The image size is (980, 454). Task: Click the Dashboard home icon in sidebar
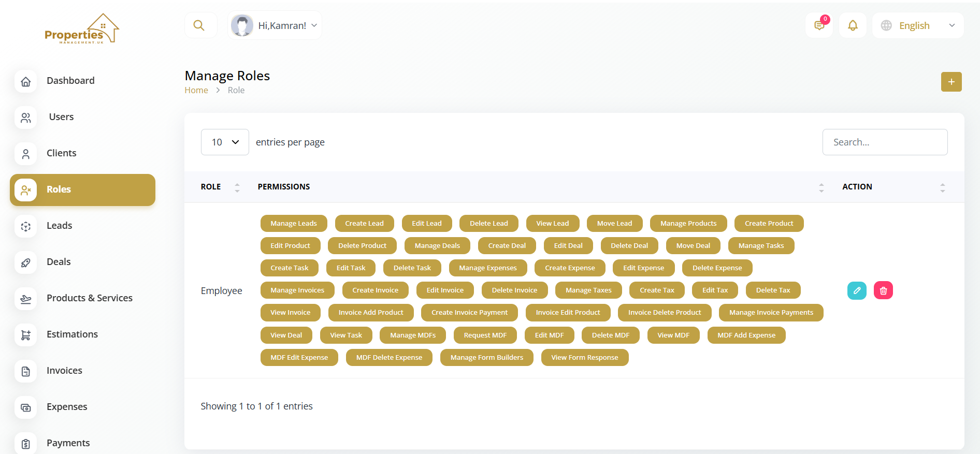point(26,81)
